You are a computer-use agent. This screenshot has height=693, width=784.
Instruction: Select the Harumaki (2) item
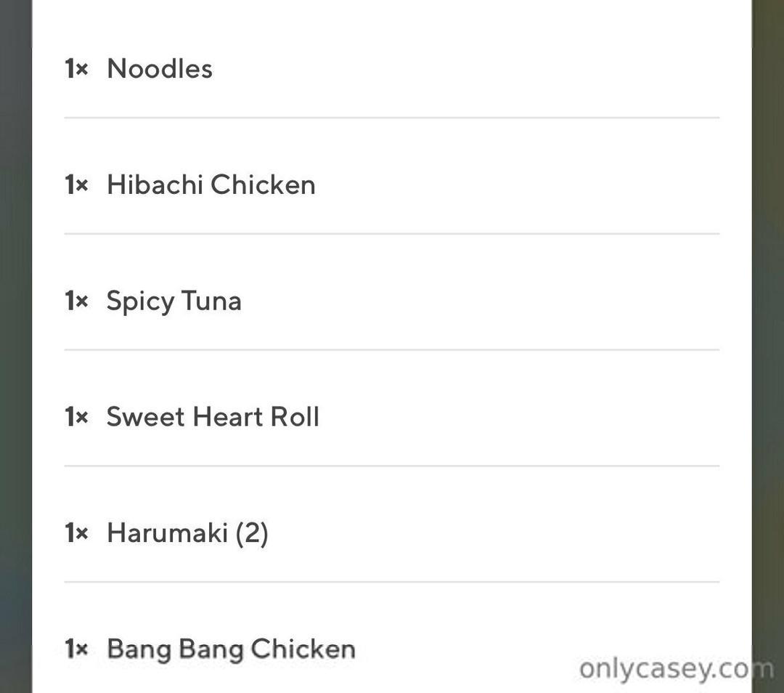pyautogui.click(x=187, y=533)
